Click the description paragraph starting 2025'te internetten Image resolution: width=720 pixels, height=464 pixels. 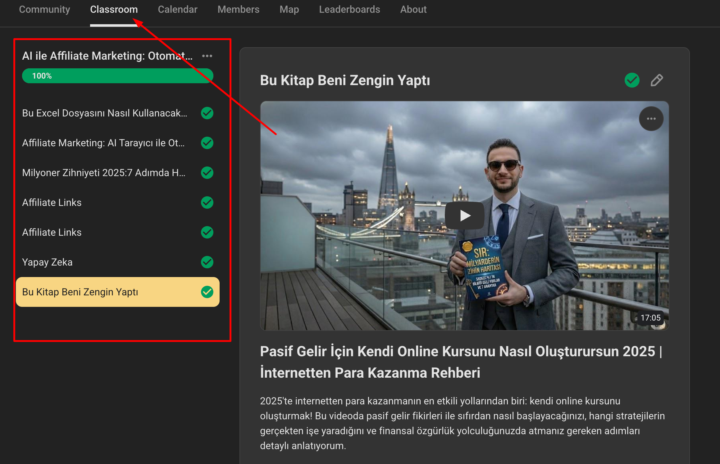[x=462, y=423]
